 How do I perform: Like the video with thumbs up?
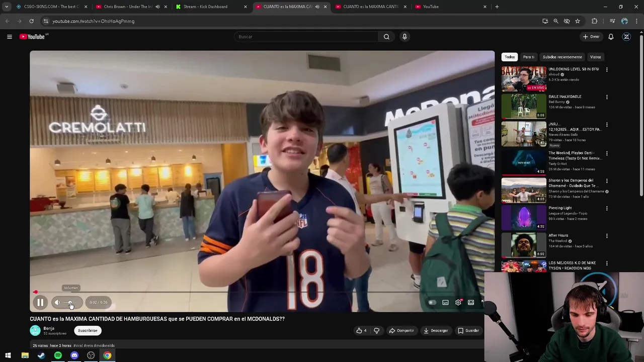[361, 330]
